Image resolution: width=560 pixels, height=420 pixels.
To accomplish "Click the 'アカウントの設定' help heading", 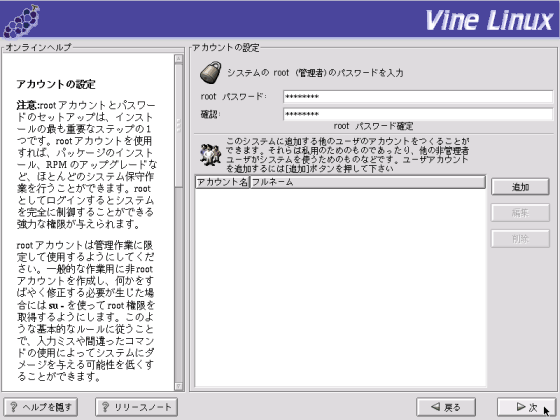I will pos(56,84).
